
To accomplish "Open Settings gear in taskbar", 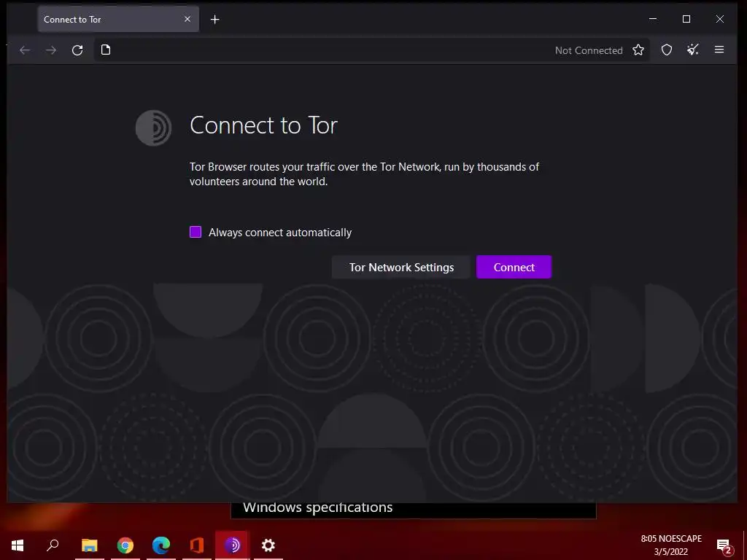I will (268, 545).
